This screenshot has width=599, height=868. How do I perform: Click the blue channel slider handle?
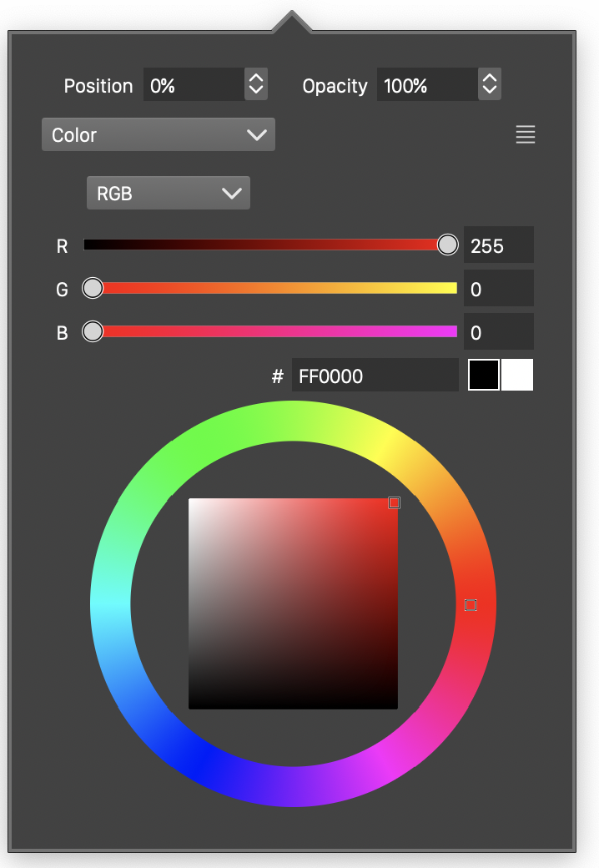pyautogui.click(x=93, y=331)
